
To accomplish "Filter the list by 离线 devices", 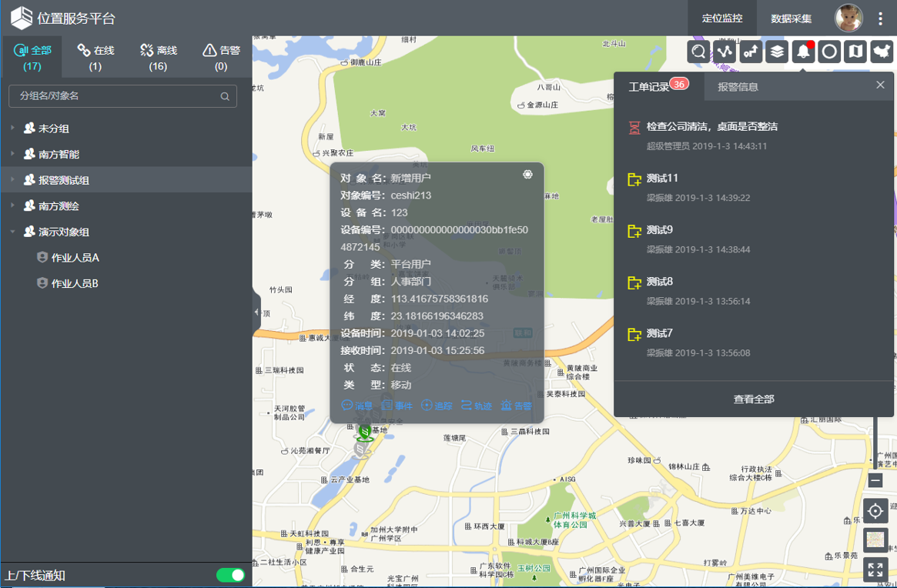I will 158,57.
